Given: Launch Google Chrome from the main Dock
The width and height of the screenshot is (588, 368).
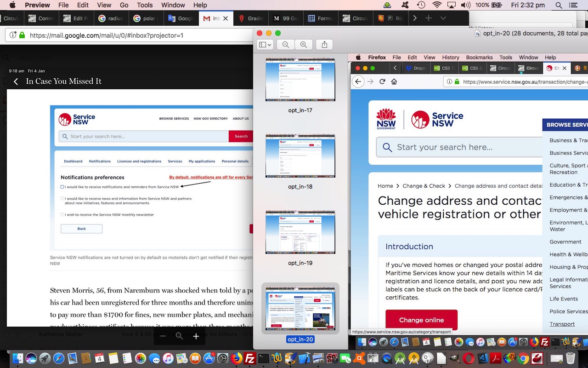Looking at the screenshot, I should click(523, 358).
